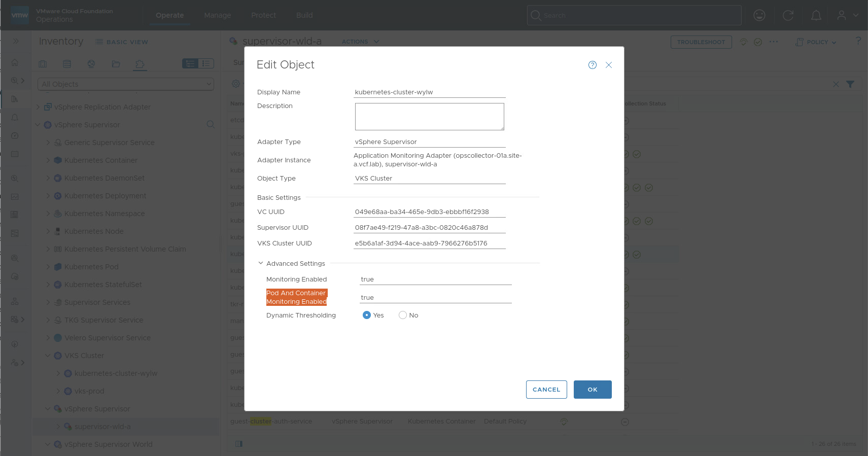
Task: Select Velero Supervisor Service tree item
Action: (108, 338)
